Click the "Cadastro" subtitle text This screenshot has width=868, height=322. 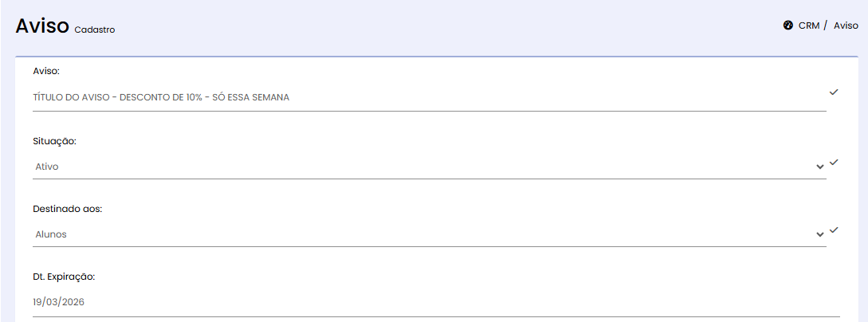(95, 30)
